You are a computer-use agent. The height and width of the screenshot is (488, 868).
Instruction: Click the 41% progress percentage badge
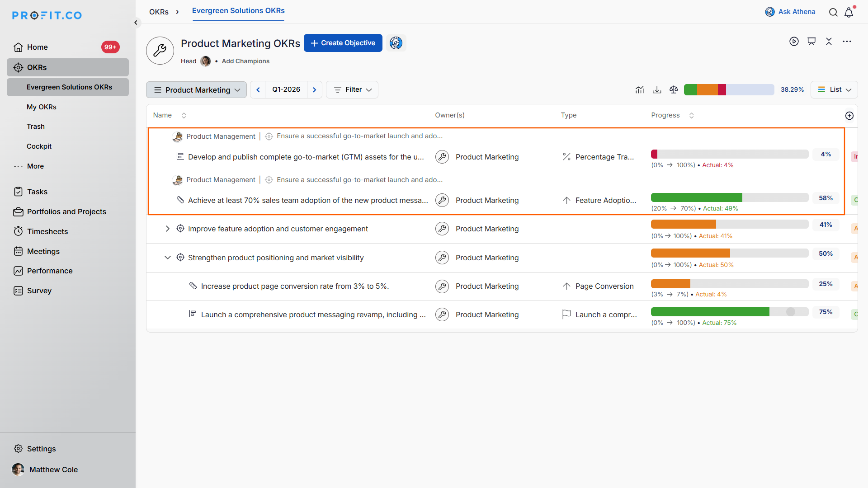click(x=826, y=225)
